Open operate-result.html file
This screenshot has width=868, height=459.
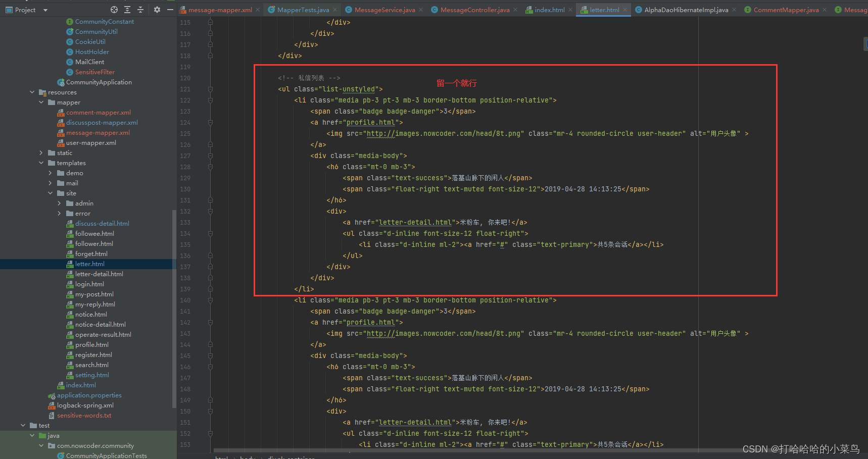103,334
